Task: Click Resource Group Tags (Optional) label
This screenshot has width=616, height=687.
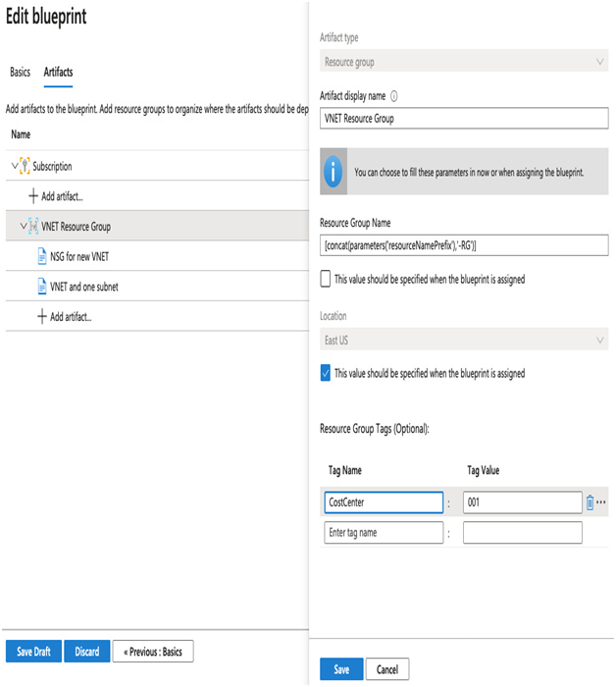Action: [x=375, y=429]
